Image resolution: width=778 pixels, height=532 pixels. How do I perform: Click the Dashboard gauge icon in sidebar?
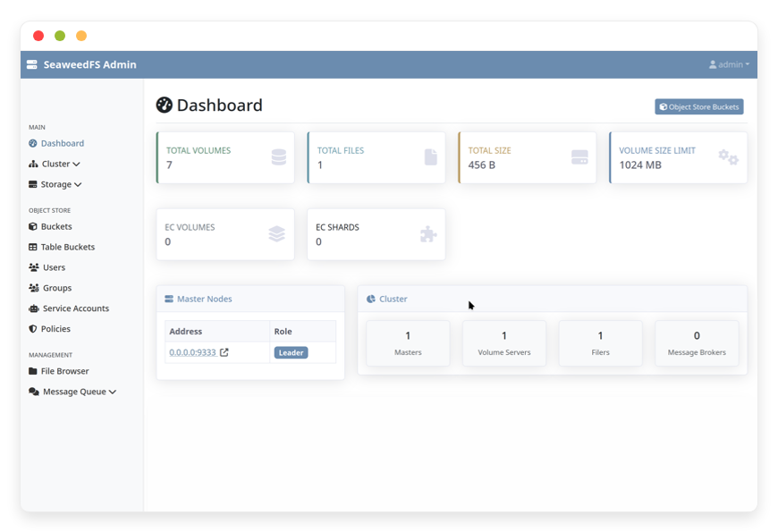[x=33, y=143]
